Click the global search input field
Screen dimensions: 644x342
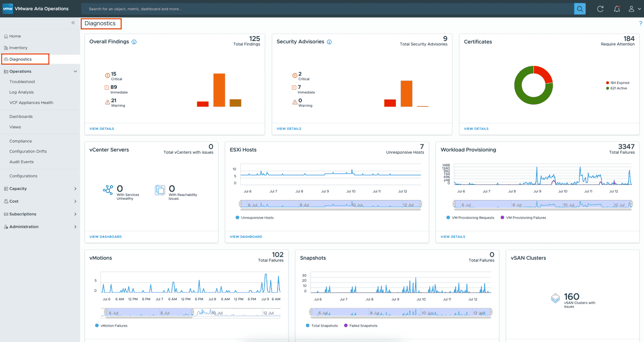327,9
